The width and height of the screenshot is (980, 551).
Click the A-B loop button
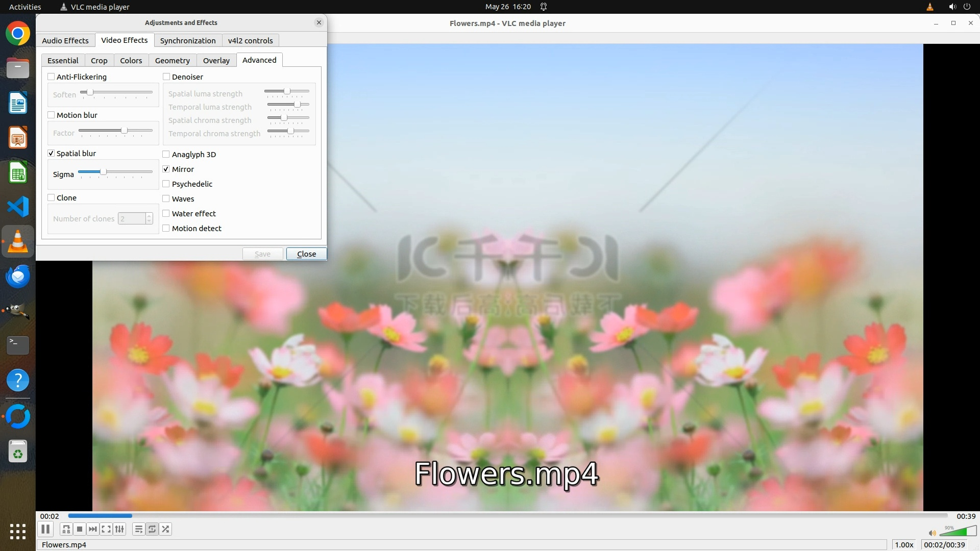pos(66,529)
